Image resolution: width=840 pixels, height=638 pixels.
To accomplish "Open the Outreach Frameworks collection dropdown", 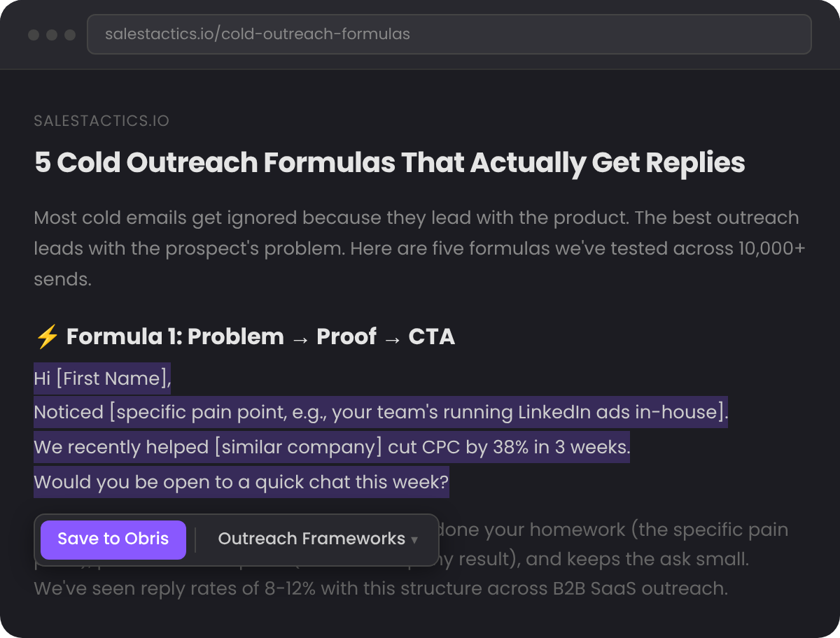I will click(x=311, y=539).
